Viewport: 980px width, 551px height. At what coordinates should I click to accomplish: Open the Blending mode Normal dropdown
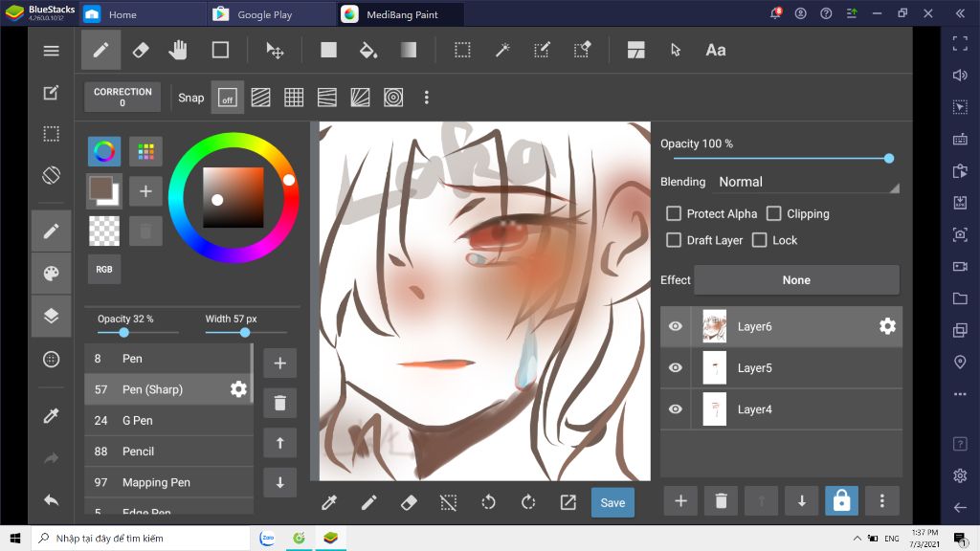pyautogui.click(x=808, y=182)
